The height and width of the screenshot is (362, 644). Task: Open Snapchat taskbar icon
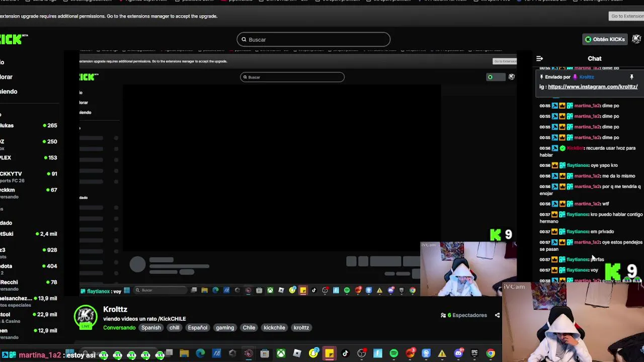(x=313, y=353)
